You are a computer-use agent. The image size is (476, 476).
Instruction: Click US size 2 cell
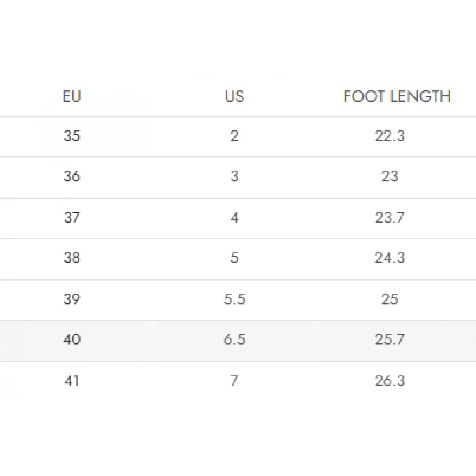pyautogui.click(x=234, y=136)
